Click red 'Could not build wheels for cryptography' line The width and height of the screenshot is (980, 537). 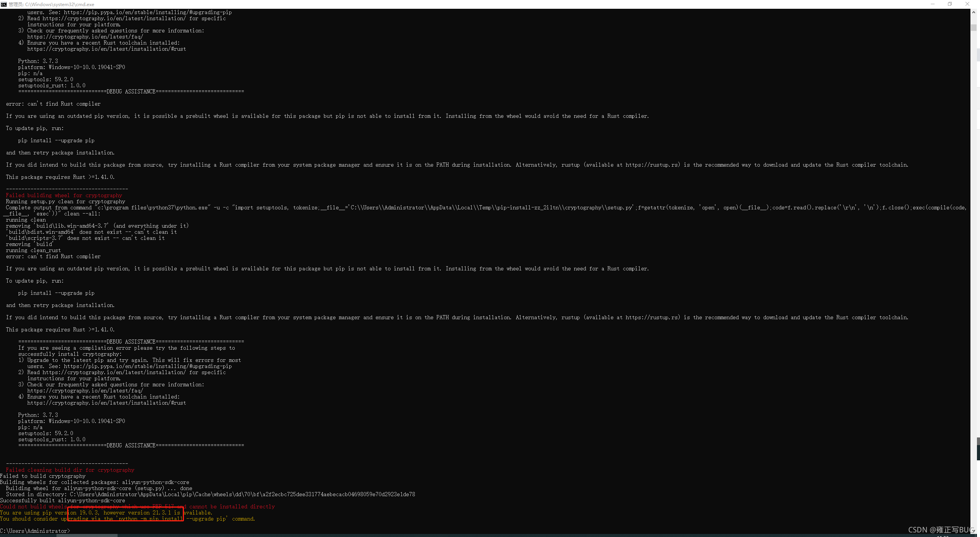[137, 506]
